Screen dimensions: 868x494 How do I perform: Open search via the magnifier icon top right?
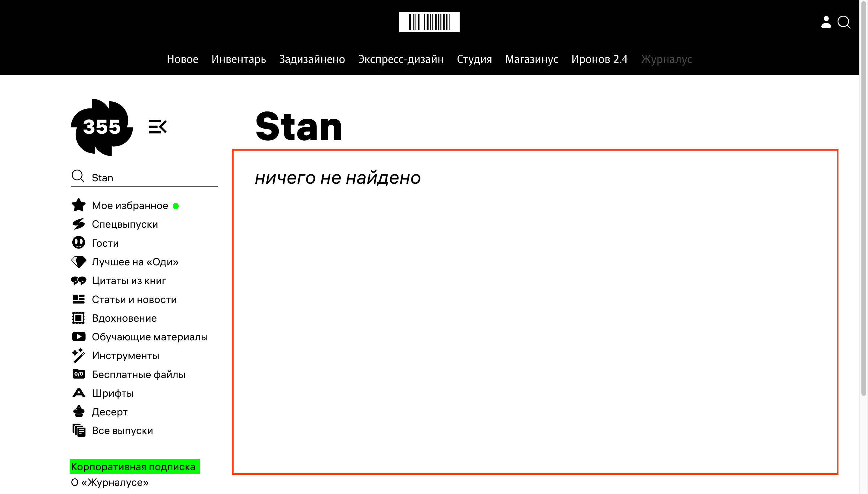click(x=844, y=22)
